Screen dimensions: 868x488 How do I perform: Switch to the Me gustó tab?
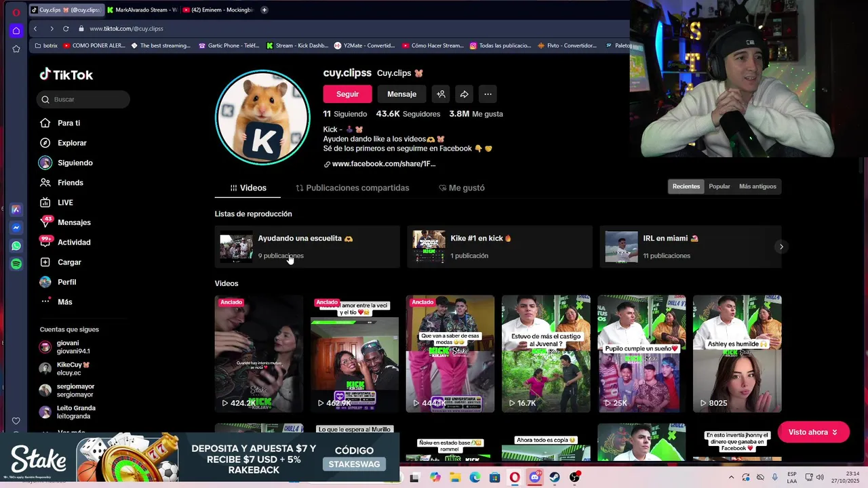[x=462, y=188]
